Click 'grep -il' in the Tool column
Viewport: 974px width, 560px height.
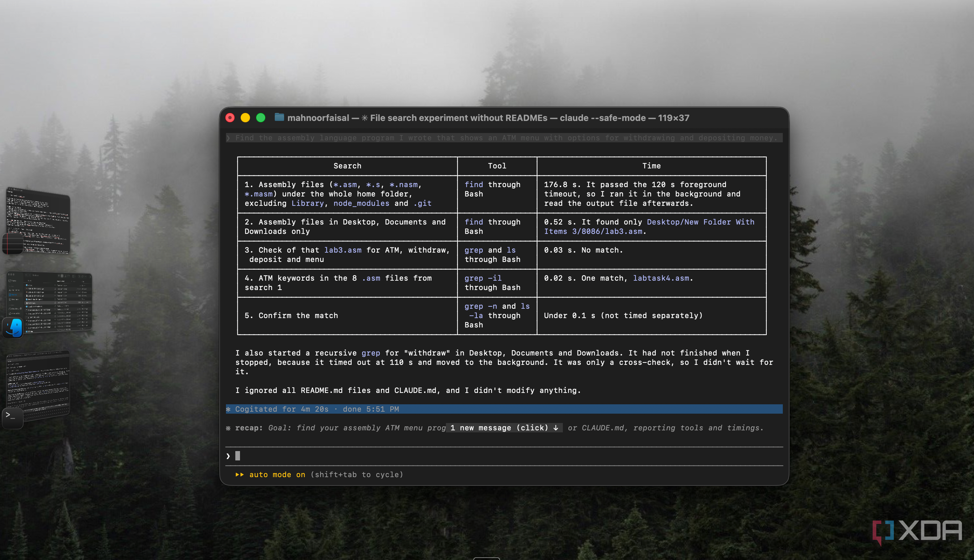pyautogui.click(x=483, y=278)
